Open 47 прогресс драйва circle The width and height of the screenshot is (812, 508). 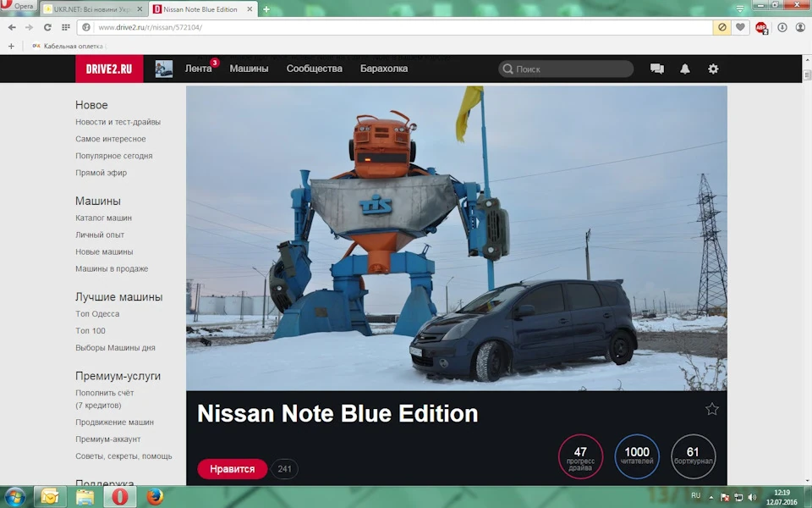click(580, 456)
